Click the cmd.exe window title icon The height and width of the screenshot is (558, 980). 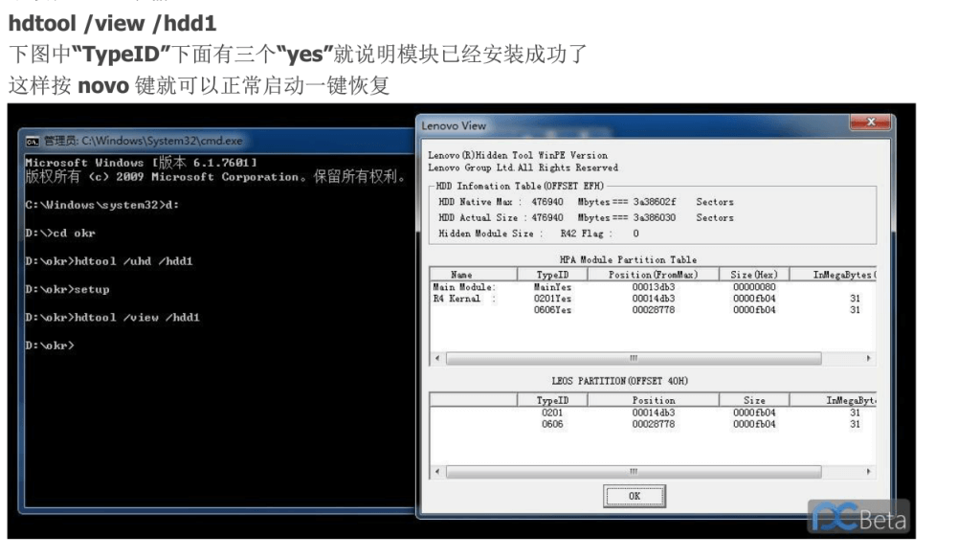(33, 142)
